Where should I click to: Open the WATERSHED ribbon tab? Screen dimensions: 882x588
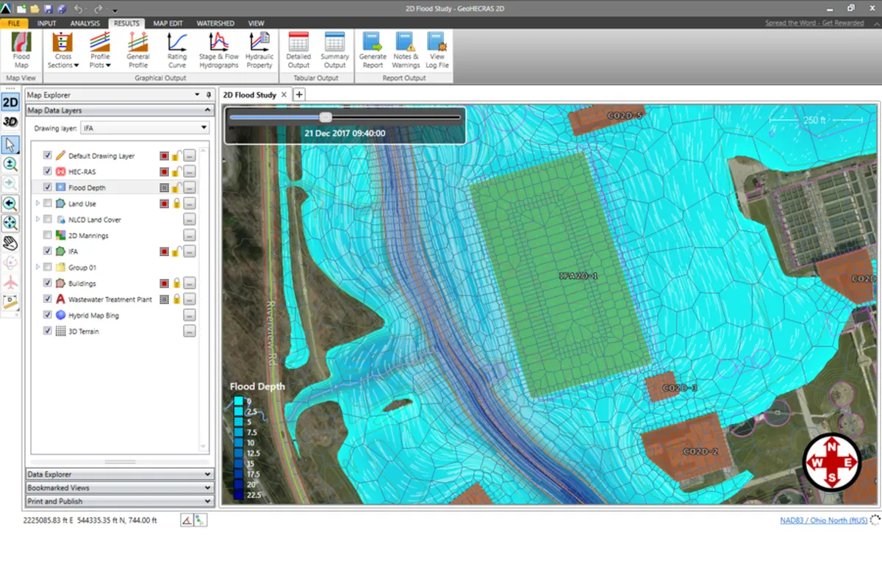pyautogui.click(x=215, y=24)
